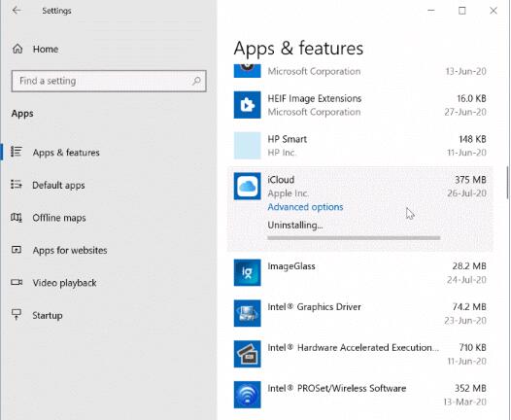The height and width of the screenshot is (420, 511).
Task: Click the Find a setting search box
Action: (109, 81)
